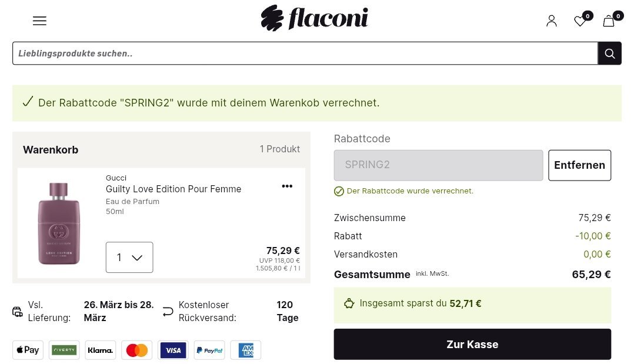Viewport: 634px width, 364px height.
Task: Click the Gucci perfume bottle thumbnail
Action: pos(59,223)
